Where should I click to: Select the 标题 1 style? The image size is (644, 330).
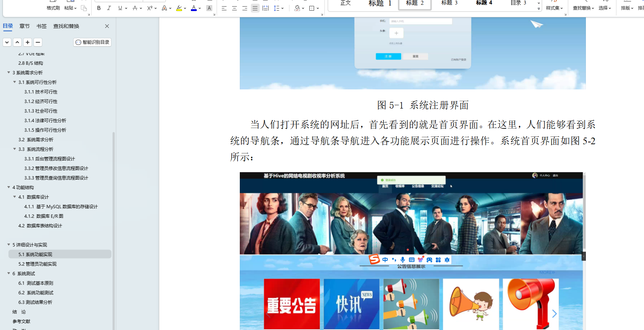point(380,3)
